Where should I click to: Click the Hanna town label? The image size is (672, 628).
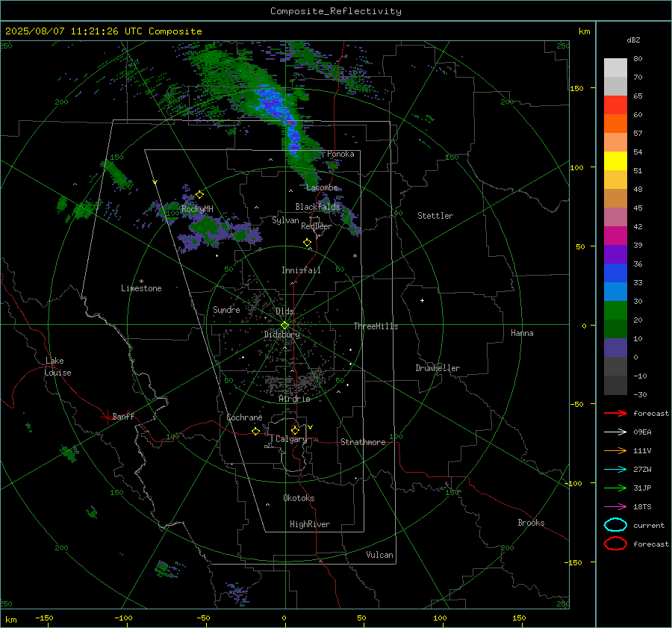pos(522,333)
